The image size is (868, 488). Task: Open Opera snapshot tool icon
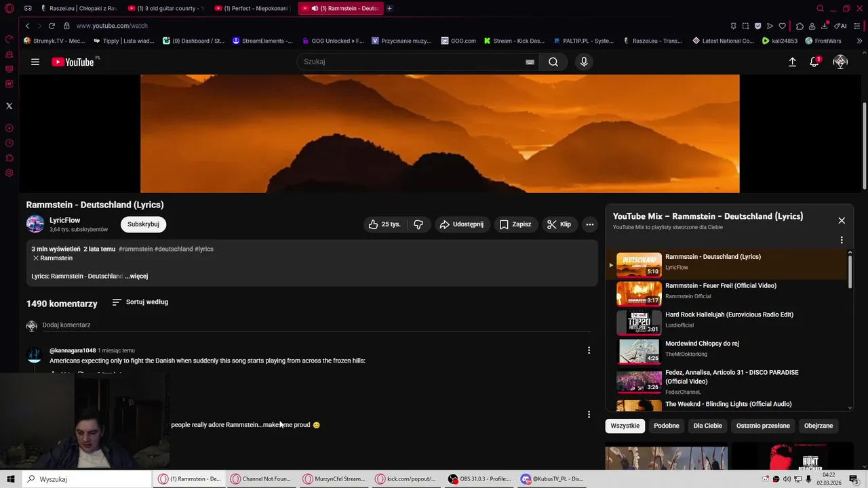point(745,26)
